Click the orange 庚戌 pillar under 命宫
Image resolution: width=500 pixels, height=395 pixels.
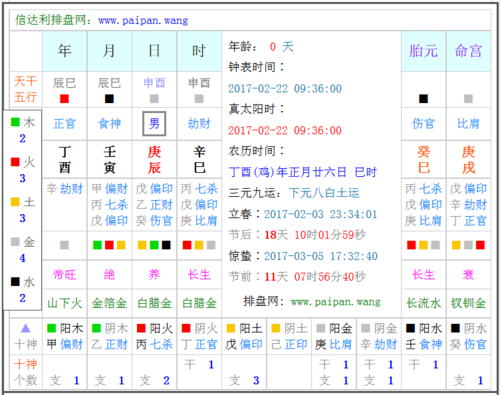[468, 160]
